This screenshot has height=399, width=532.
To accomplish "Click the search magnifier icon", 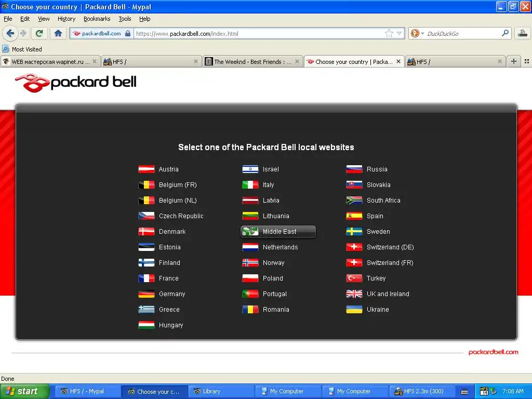I will click(x=505, y=33).
